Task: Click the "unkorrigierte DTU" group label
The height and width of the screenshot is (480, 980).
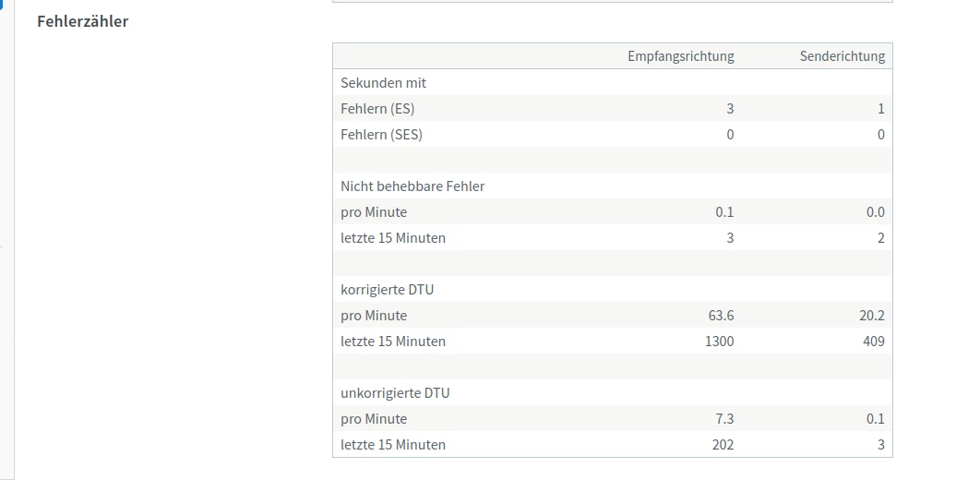Action: (x=395, y=393)
